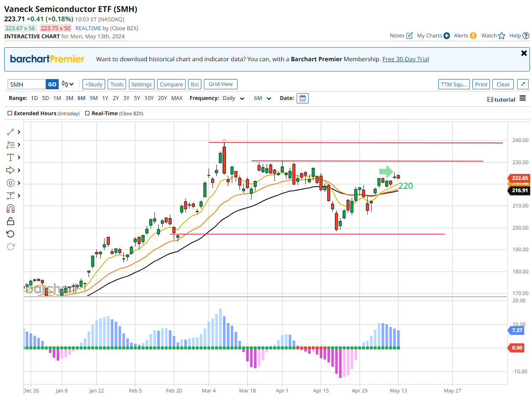Click the Compare button

click(x=171, y=84)
